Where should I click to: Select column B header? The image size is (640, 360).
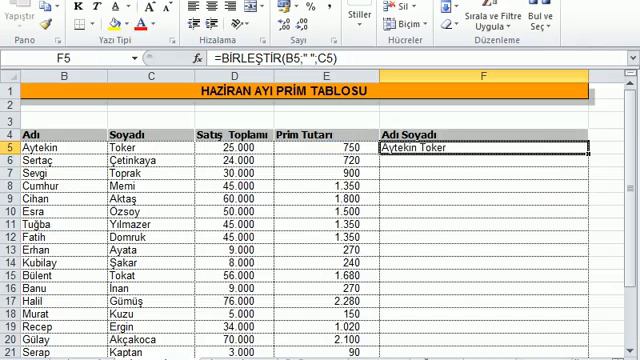click(64, 76)
